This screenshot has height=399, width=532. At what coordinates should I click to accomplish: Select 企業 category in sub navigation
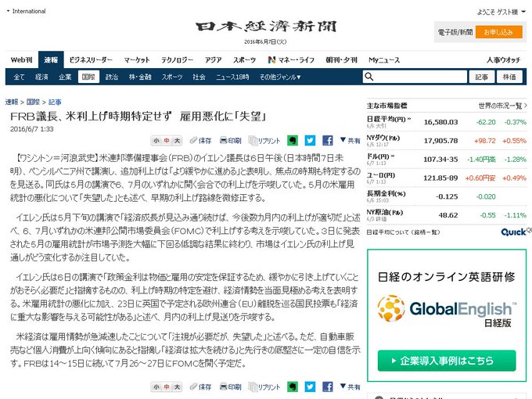tap(65, 77)
